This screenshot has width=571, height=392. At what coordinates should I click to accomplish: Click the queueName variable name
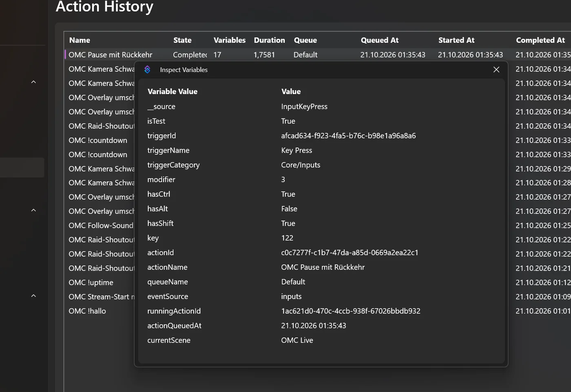[x=168, y=282]
